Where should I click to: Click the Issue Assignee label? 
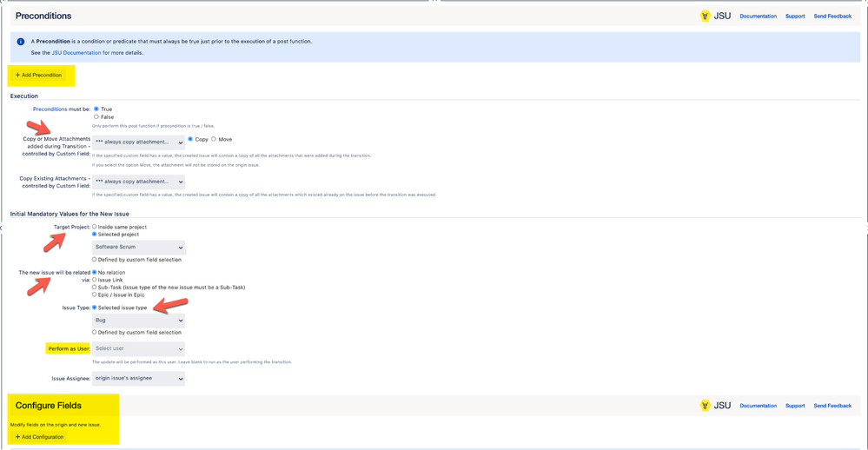tap(71, 379)
